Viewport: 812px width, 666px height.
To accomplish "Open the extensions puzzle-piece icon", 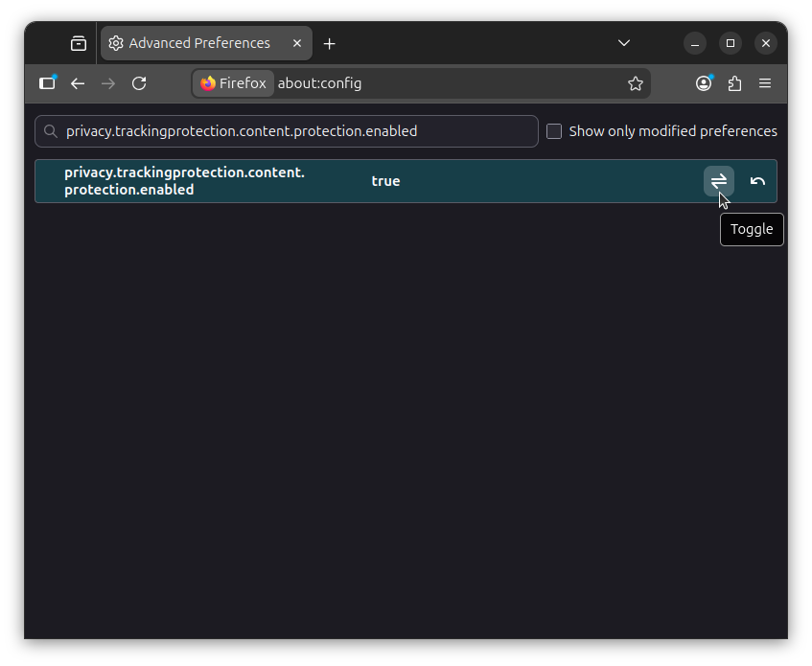I will tap(734, 83).
